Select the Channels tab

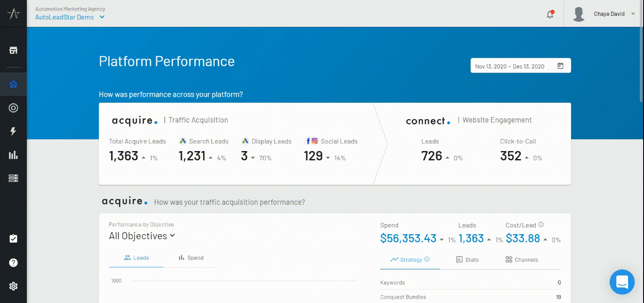pyautogui.click(x=522, y=260)
